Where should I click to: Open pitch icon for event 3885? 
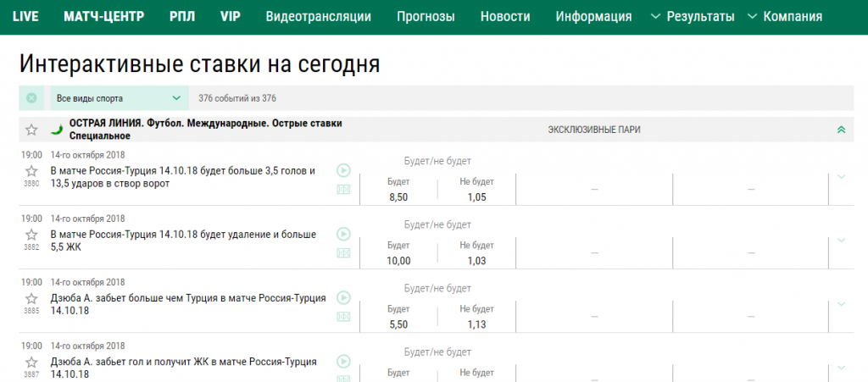(x=343, y=316)
